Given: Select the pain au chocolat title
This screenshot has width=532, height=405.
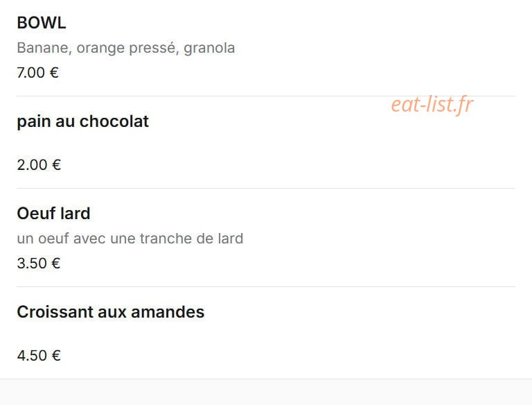Looking at the screenshot, I should point(83,121).
